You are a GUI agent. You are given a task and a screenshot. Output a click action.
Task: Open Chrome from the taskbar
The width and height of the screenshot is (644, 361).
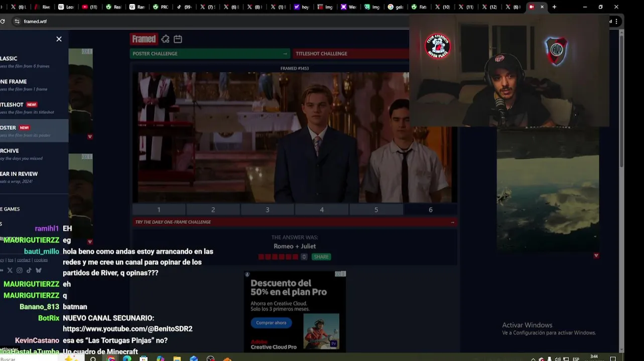[x=111, y=359]
